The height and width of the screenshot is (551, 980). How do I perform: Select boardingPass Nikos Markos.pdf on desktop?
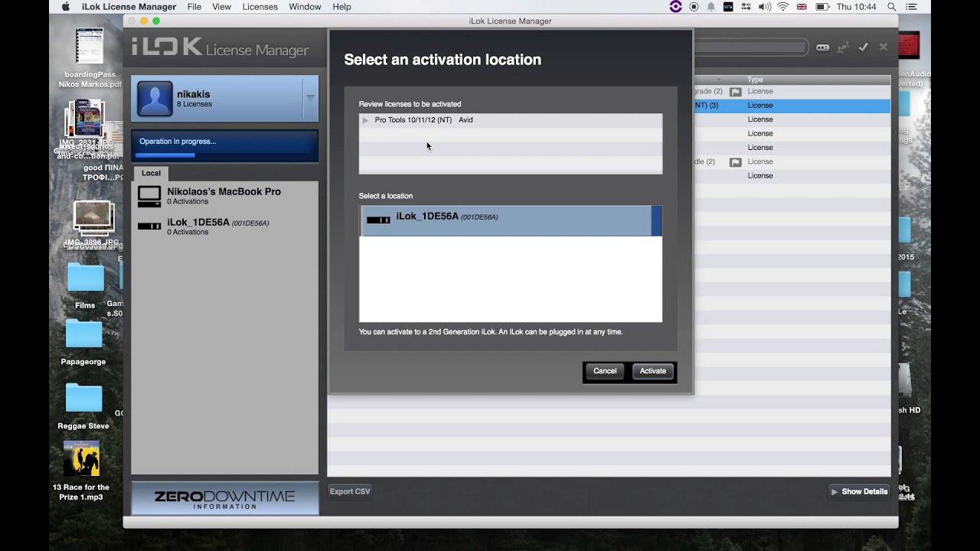(x=90, y=59)
